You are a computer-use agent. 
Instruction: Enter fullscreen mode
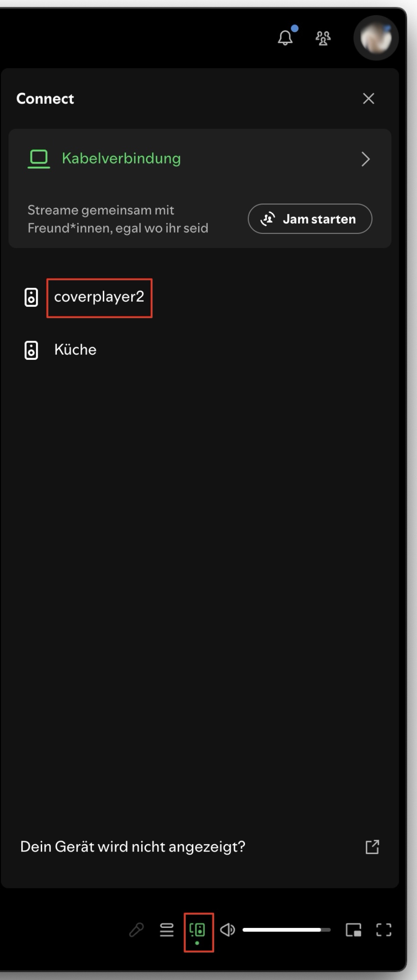[384, 930]
